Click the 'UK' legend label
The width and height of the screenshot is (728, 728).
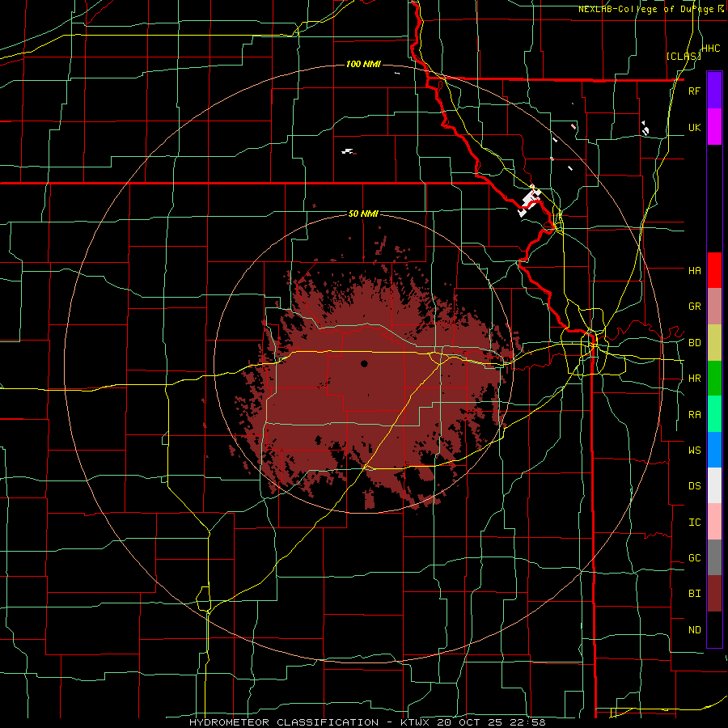tap(694, 127)
